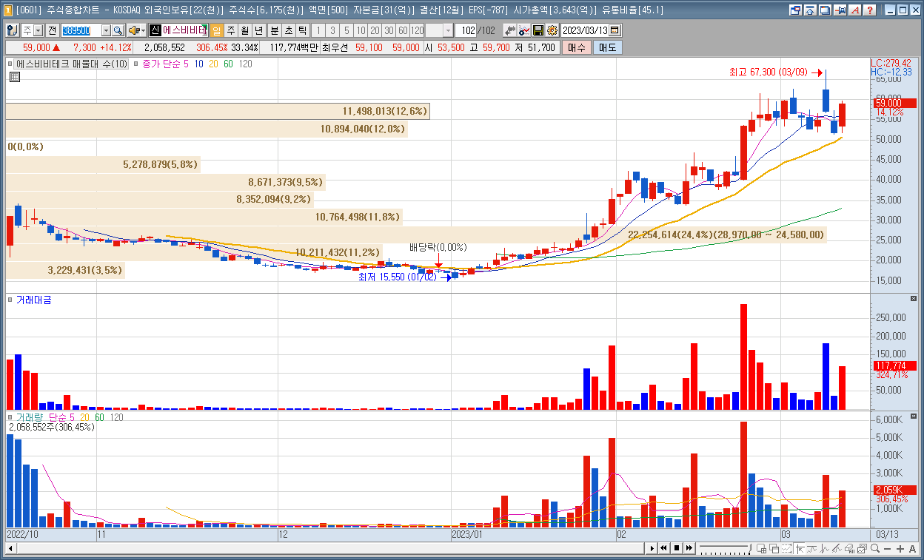Click the font A icon in title bar

(856, 10)
